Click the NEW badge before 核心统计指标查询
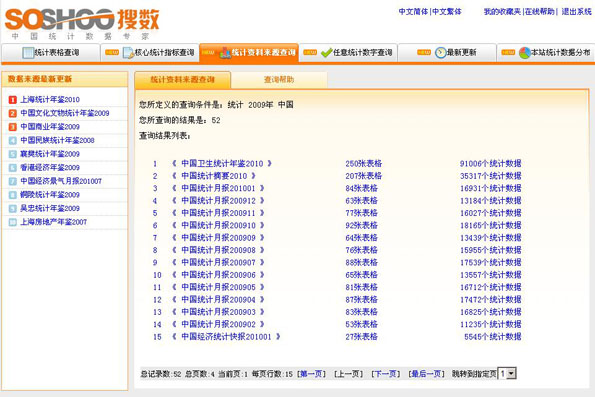The width and height of the screenshot is (595, 397). (112, 52)
